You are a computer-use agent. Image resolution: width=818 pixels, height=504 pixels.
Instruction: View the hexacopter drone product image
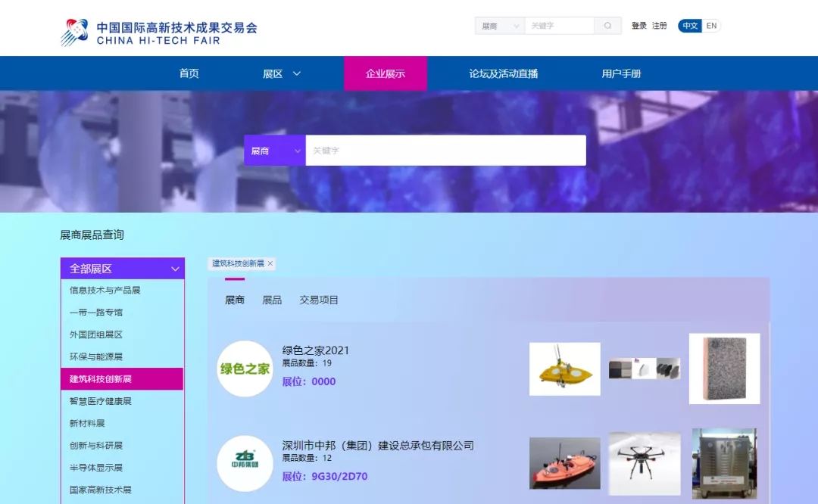(645, 463)
